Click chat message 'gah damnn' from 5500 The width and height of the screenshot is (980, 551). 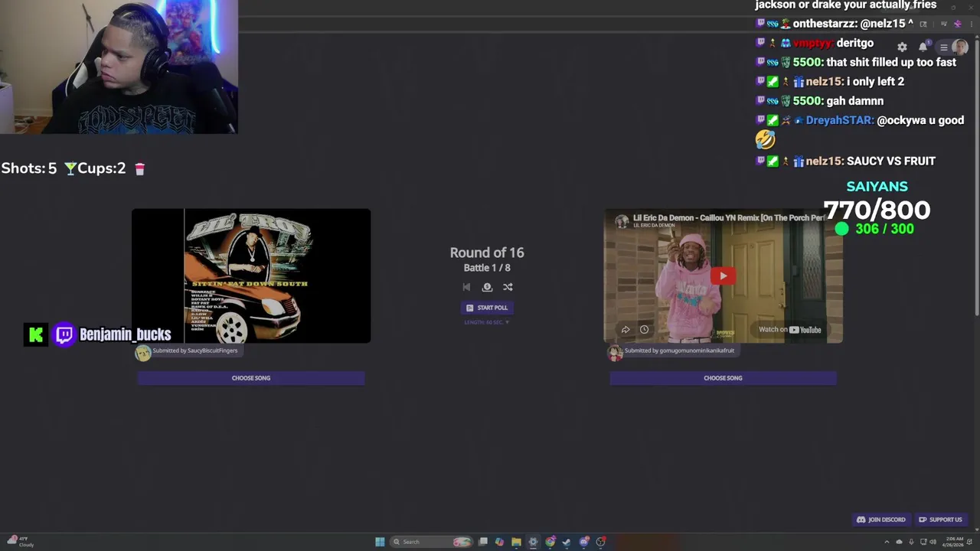pyautogui.click(x=855, y=101)
